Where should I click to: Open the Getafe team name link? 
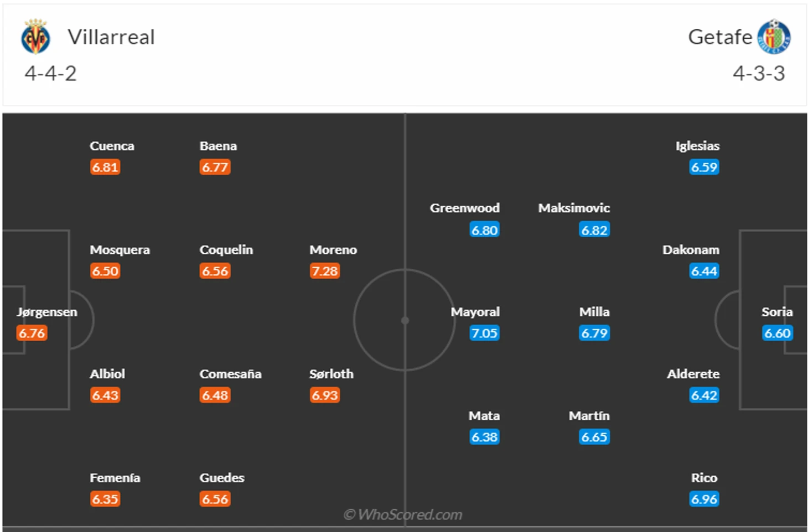click(x=720, y=37)
